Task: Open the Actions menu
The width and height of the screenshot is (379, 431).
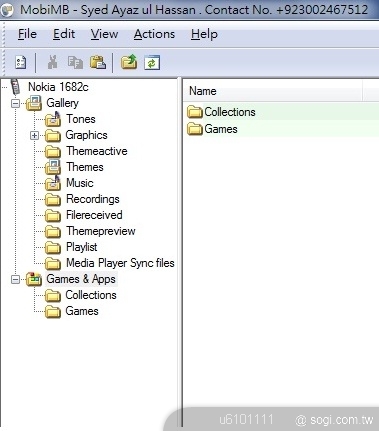Action: pyautogui.click(x=154, y=34)
